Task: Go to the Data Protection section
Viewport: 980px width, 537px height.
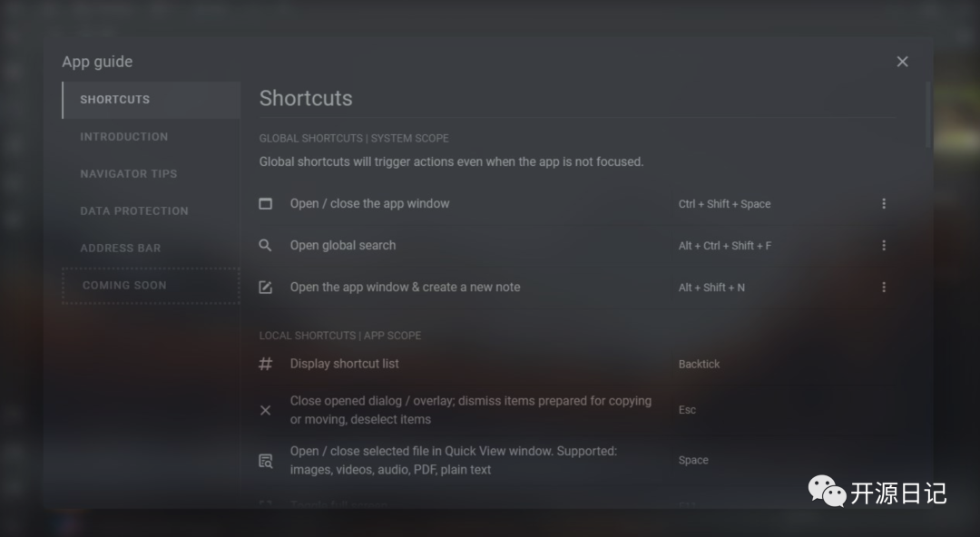Action: [x=152, y=211]
